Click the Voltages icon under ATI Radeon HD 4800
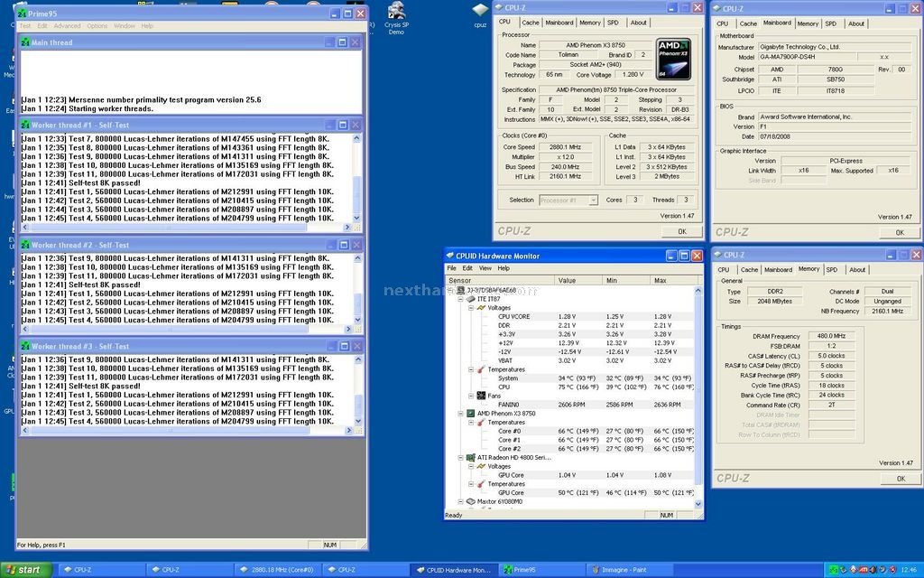This screenshot has height=578, width=924. click(481, 467)
